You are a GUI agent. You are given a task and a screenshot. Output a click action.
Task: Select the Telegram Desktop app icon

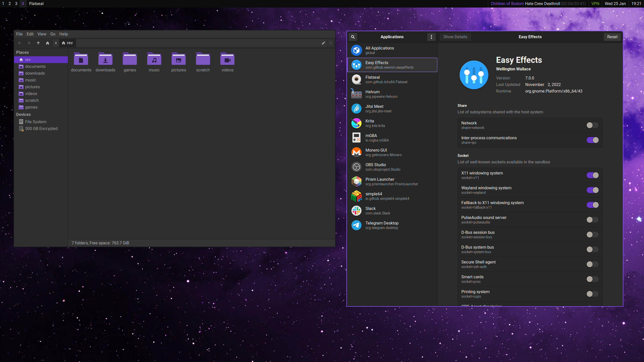point(356,225)
